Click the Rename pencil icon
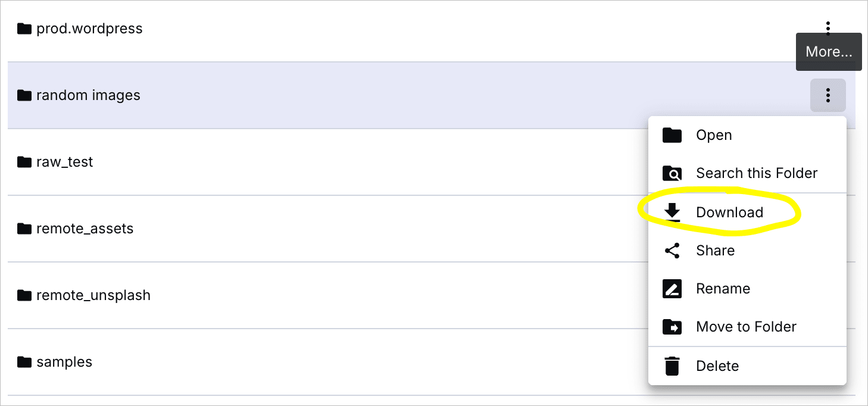The width and height of the screenshot is (868, 406). 672,289
